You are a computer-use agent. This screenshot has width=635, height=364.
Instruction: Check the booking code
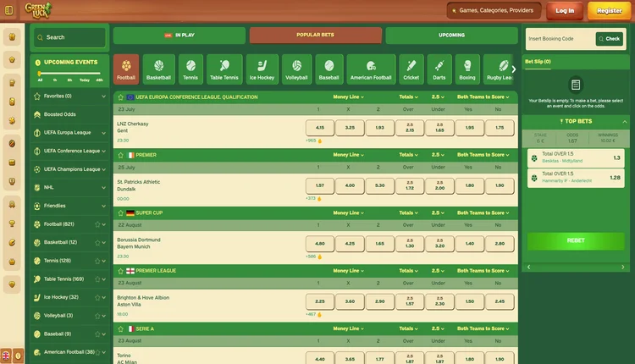click(x=609, y=39)
